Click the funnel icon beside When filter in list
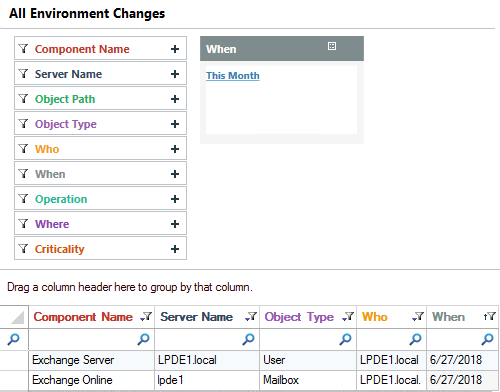The width and height of the screenshot is (500, 392). click(x=23, y=174)
